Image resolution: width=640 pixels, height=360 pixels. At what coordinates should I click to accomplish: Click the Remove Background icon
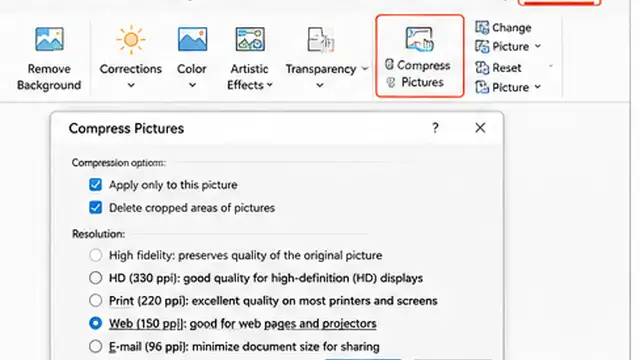click(x=49, y=39)
